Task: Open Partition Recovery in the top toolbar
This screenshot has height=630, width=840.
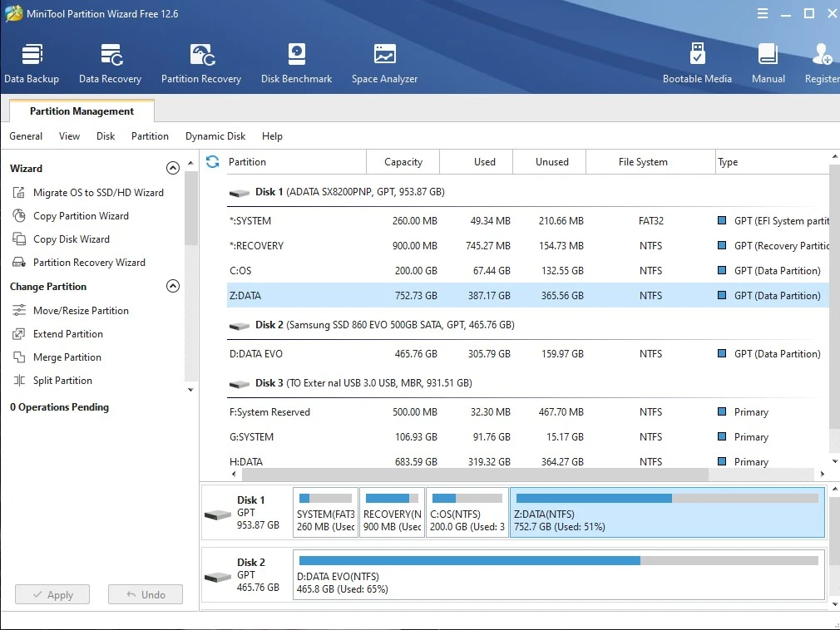Action: click(x=201, y=64)
